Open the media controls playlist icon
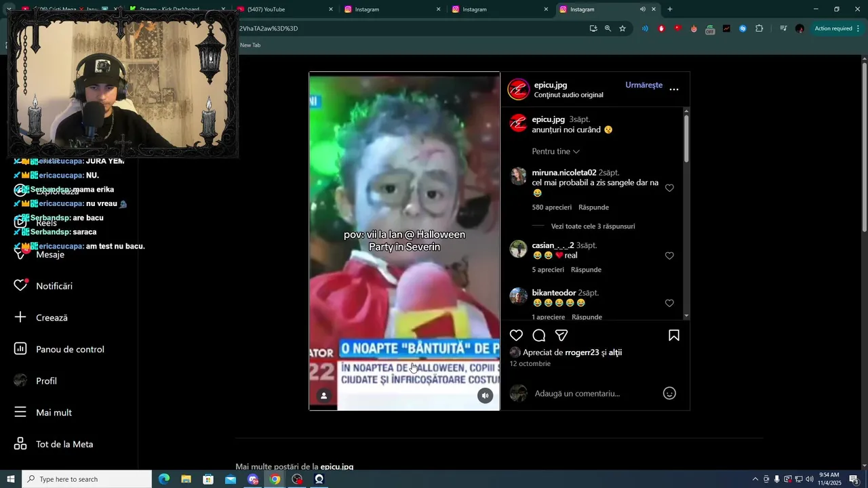Screen dimensions: 868x488 tap(783, 28)
